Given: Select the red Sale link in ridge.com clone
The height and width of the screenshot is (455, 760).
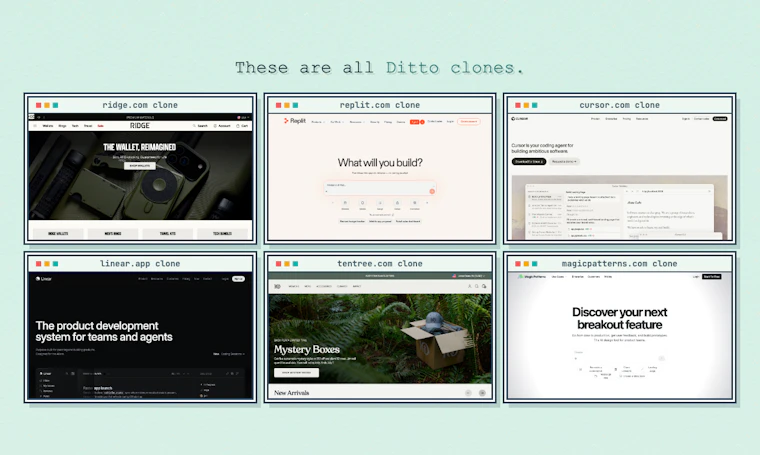Looking at the screenshot, I should [100, 126].
